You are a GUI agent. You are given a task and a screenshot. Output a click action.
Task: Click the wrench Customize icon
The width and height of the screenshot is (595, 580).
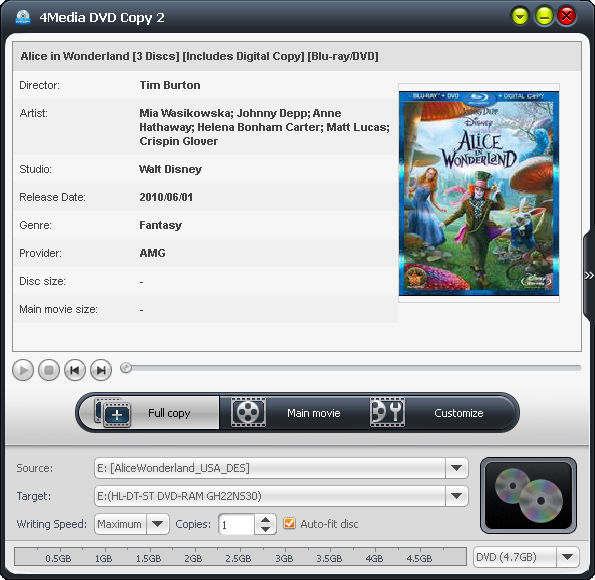pos(387,412)
